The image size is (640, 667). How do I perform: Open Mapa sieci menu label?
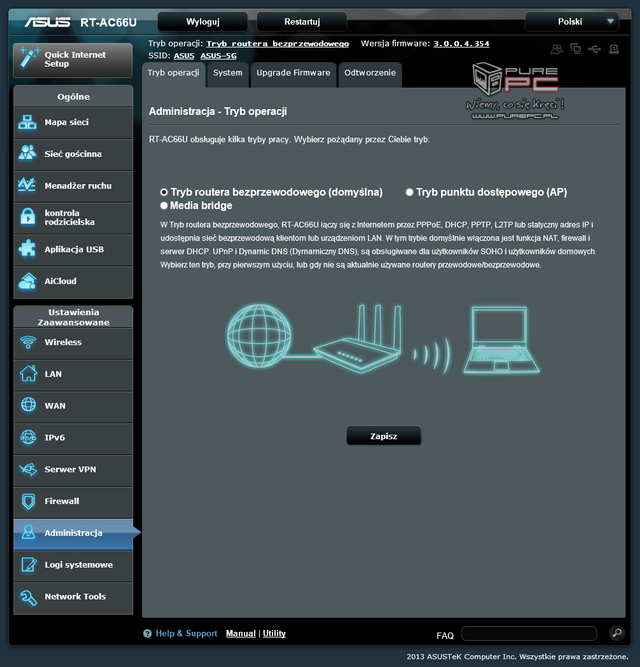tap(67, 123)
